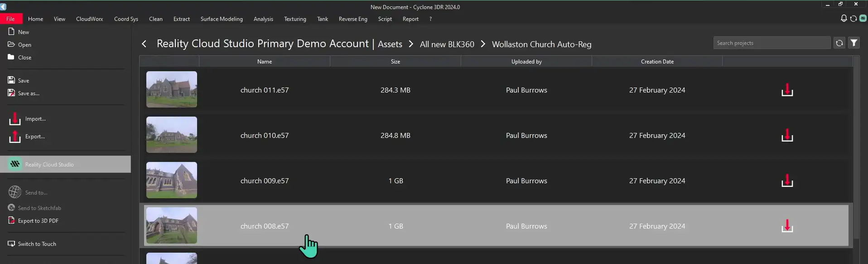
Task: Go back with the left chevron arrow
Action: coord(144,44)
